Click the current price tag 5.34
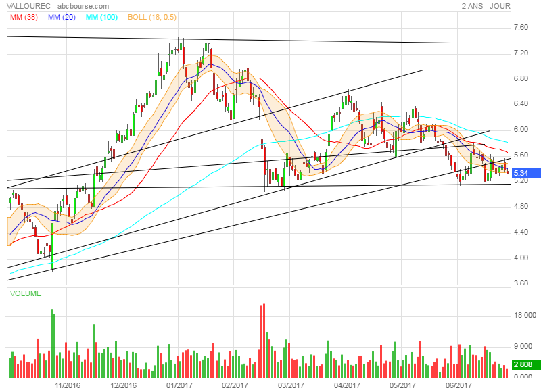541x392 pixels. 525,173
